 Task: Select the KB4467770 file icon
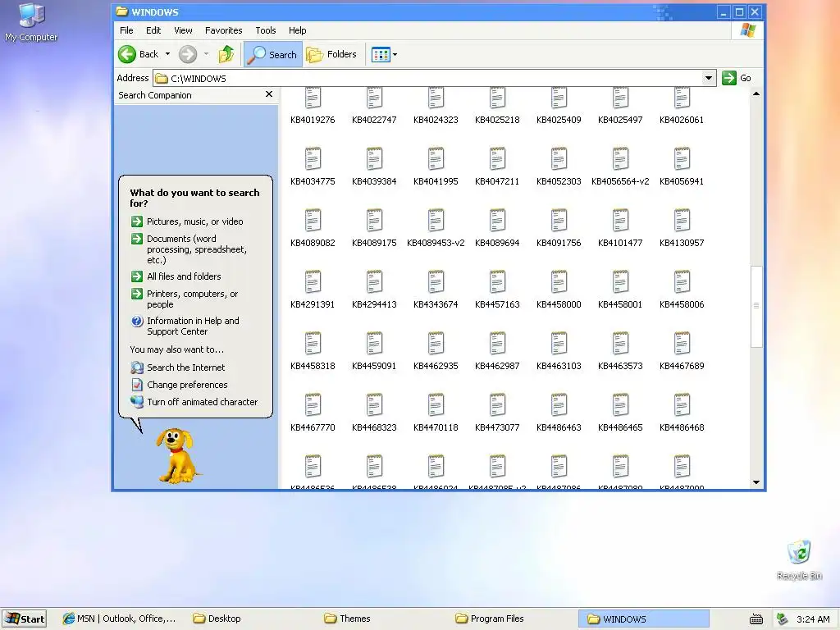point(313,405)
